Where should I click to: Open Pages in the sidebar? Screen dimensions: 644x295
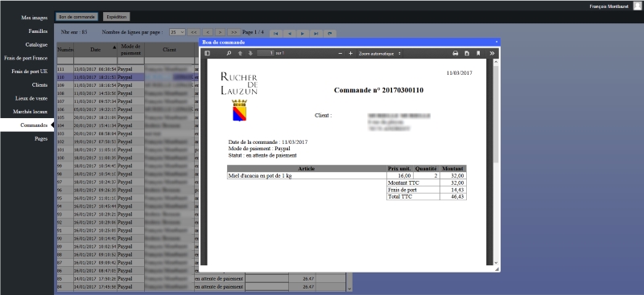tap(41, 139)
